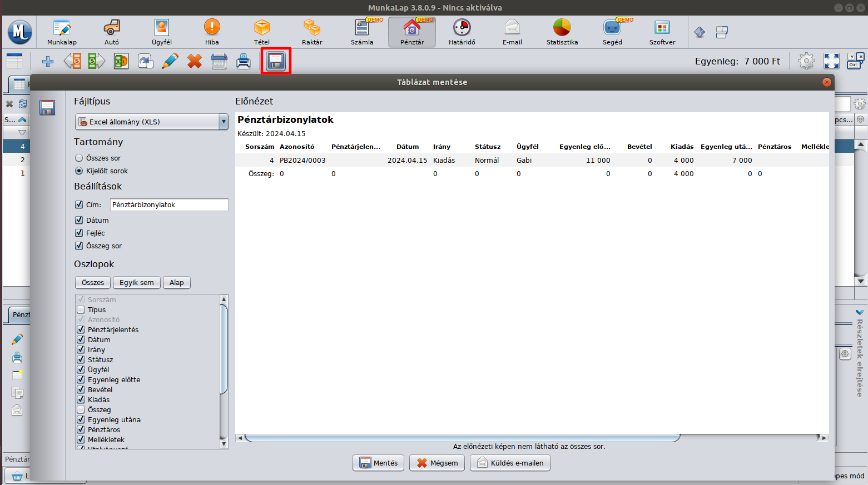
Task: Click the save table icon in toolbar
Action: [x=276, y=61]
